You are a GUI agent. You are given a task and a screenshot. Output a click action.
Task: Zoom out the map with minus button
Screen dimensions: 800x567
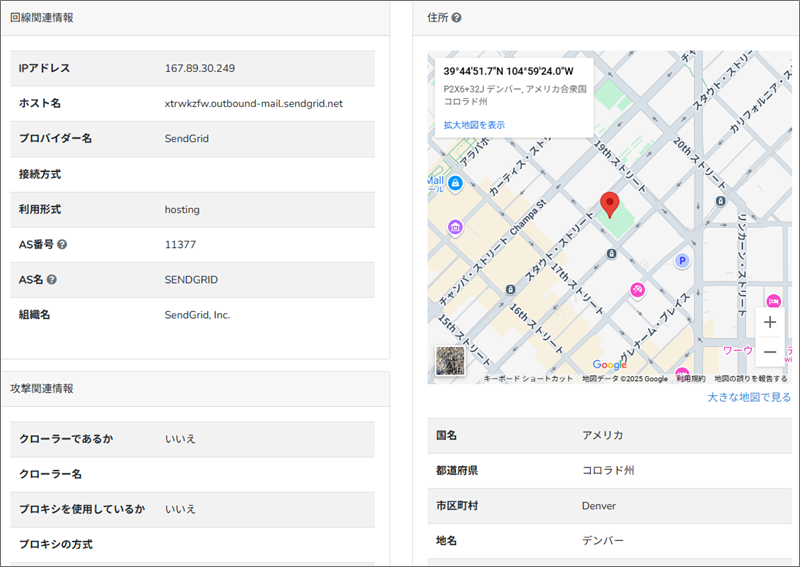[x=770, y=352]
